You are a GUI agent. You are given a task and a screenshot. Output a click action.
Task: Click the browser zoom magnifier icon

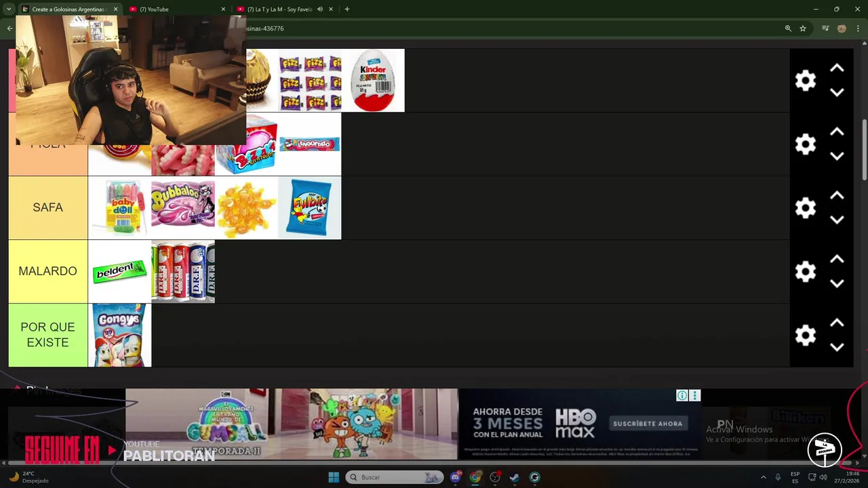pos(788,28)
